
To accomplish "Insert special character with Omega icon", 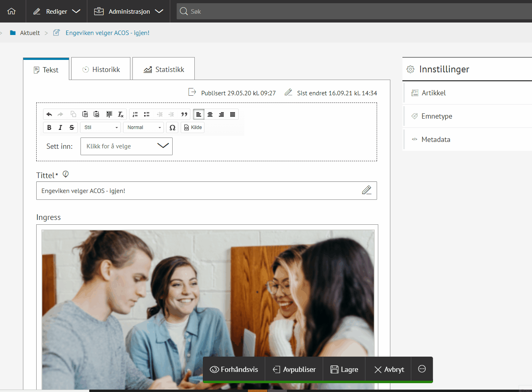I will 172,127.
